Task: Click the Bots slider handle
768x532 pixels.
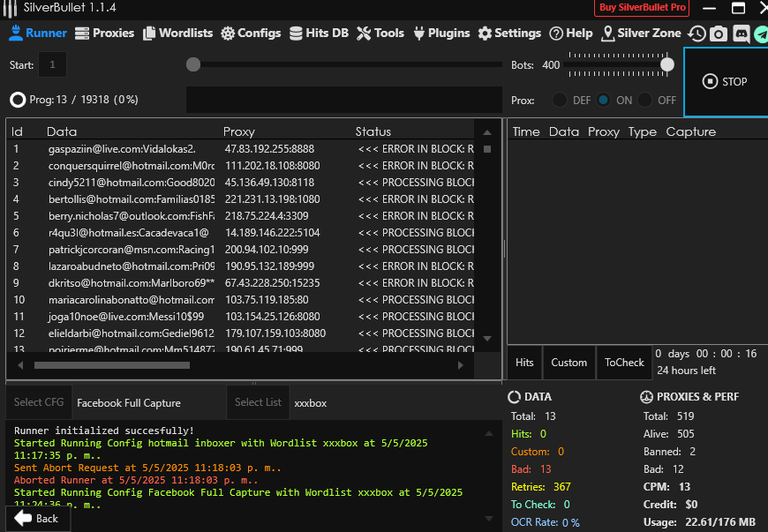Action: (x=667, y=64)
